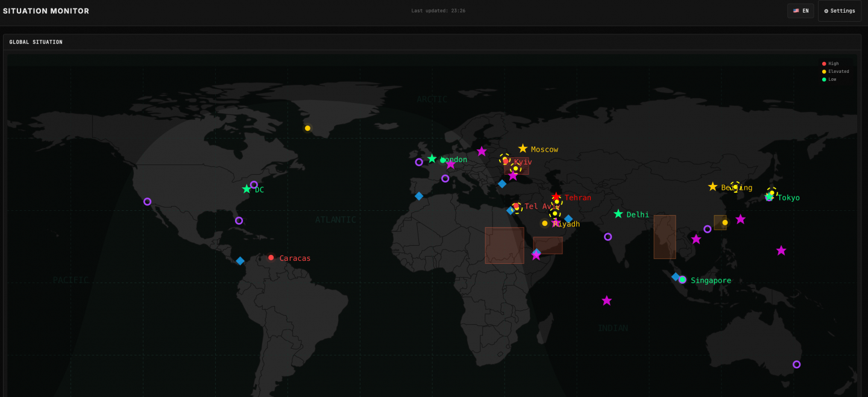The width and height of the screenshot is (868, 397).
Task: Select the purple star in the Indian Ocean
Action: pyautogui.click(x=606, y=301)
